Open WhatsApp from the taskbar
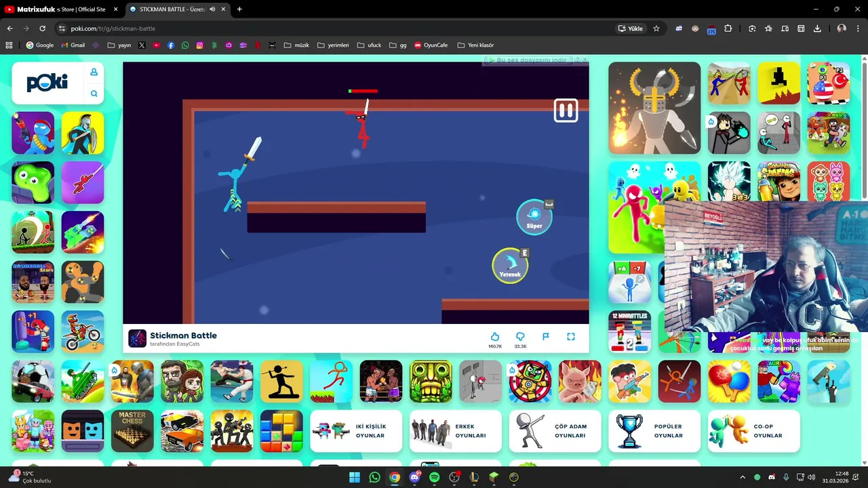The image size is (868, 488). click(375, 477)
